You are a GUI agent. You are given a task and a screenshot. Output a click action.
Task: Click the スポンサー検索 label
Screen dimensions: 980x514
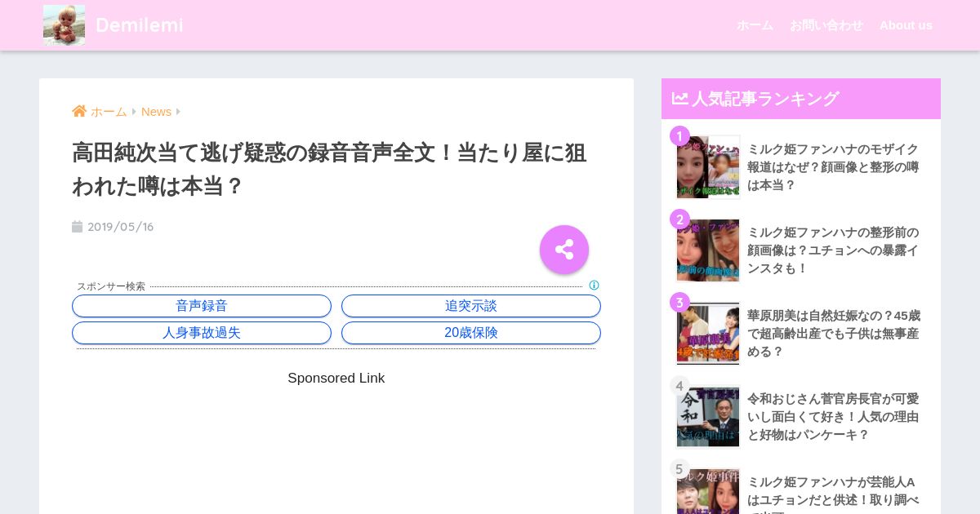click(x=111, y=286)
